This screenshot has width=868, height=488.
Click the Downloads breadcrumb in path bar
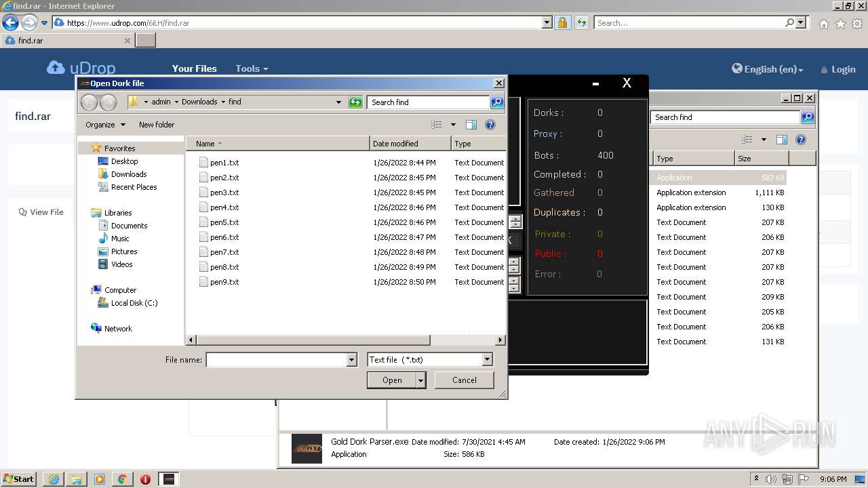(199, 102)
